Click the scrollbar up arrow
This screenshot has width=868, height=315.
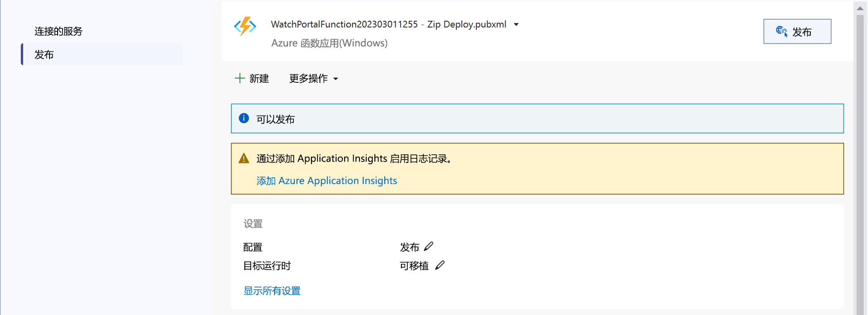pyautogui.click(x=860, y=8)
